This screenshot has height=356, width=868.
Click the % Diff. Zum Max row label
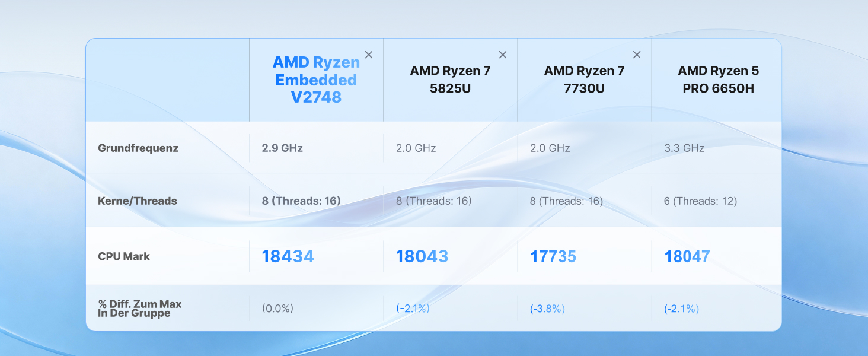[x=140, y=309]
